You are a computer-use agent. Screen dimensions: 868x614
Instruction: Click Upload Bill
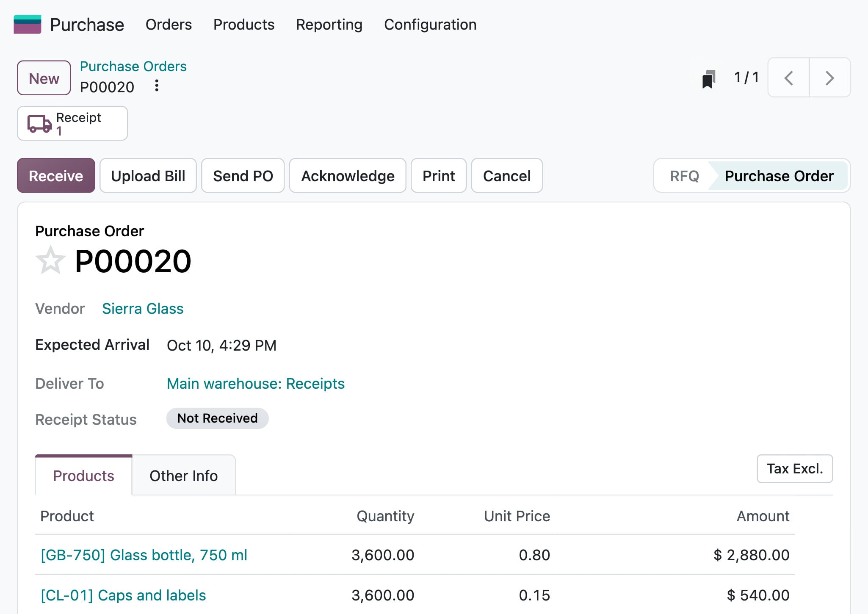coord(148,176)
